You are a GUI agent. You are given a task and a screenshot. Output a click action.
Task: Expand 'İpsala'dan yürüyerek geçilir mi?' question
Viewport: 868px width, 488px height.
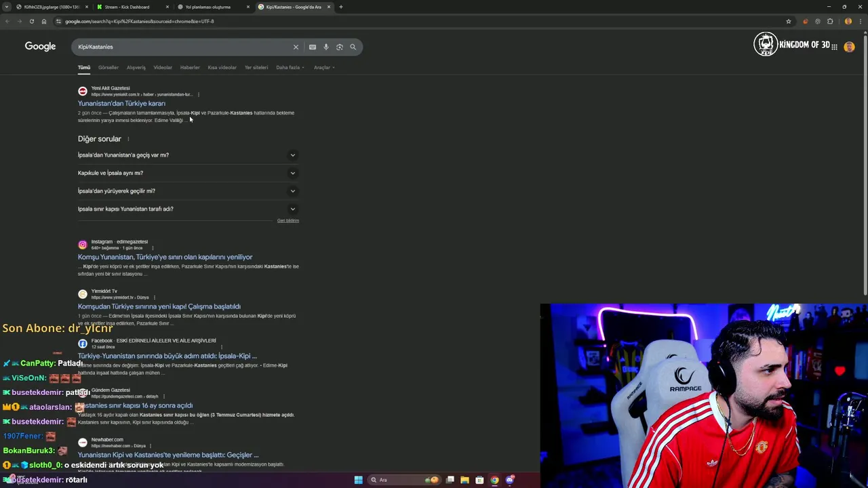click(x=188, y=191)
